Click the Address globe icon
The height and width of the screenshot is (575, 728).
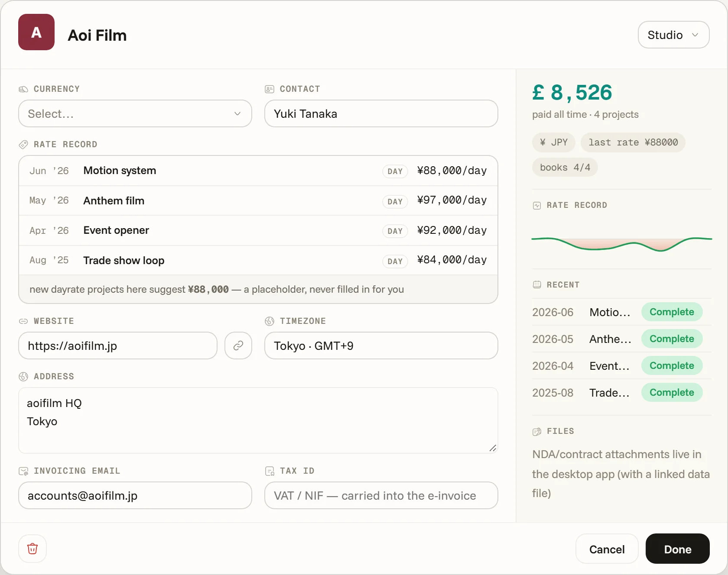click(23, 377)
